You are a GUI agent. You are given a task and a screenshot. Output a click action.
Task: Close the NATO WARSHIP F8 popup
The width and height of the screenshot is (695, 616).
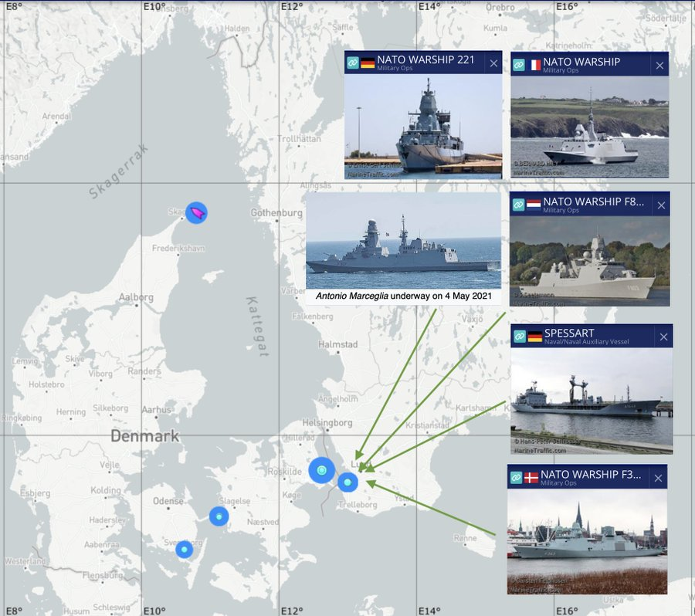[x=661, y=205]
